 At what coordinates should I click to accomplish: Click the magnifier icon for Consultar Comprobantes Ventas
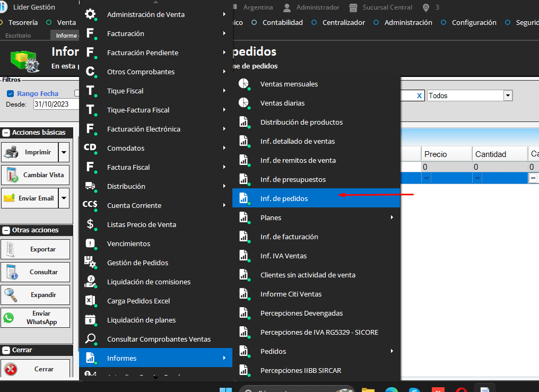pyautogui.click(x=90, y=339)
